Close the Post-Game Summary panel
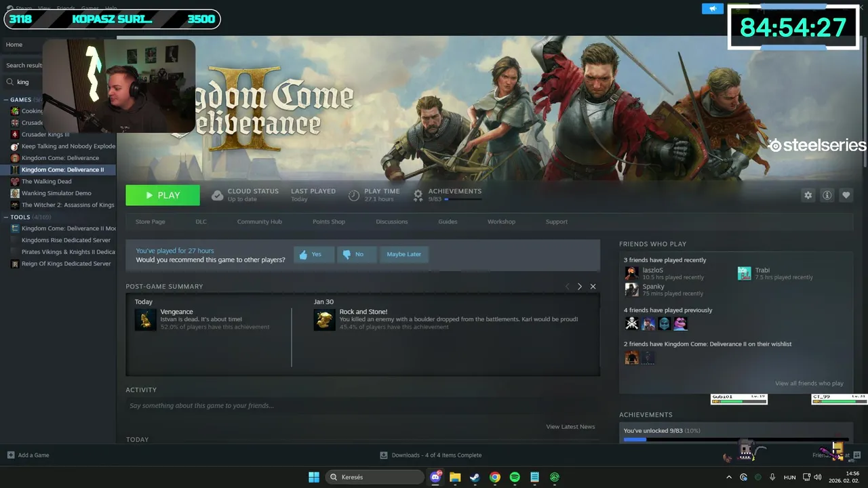This screenshot has height=488, width=868. point(593,287)
